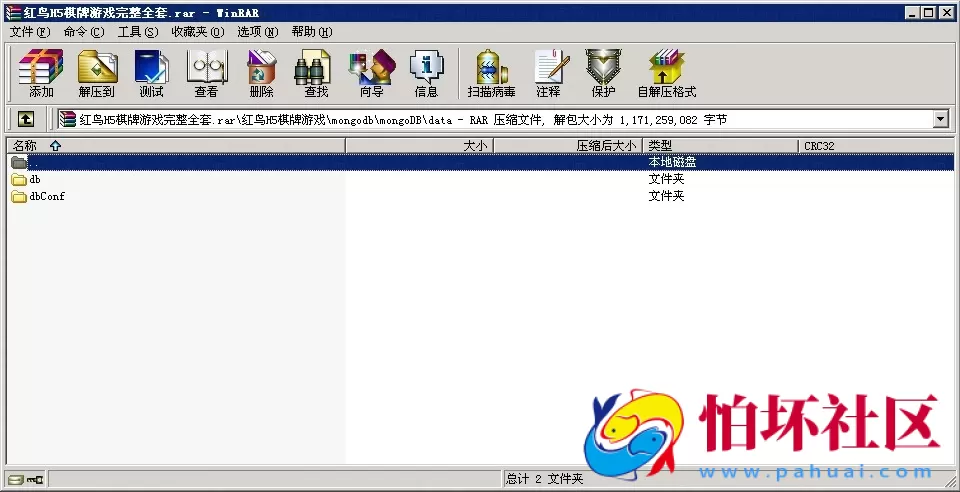Screen dimensions: 960x492
Task: Go up one folder level button
Action: (x=25, y=119)
